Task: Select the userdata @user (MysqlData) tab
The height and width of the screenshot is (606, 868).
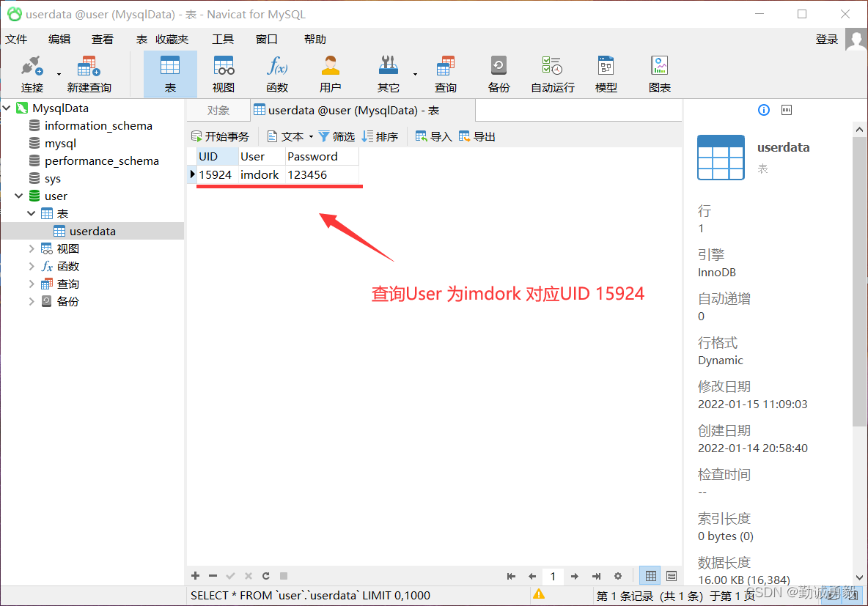Action: pos(363,110)
